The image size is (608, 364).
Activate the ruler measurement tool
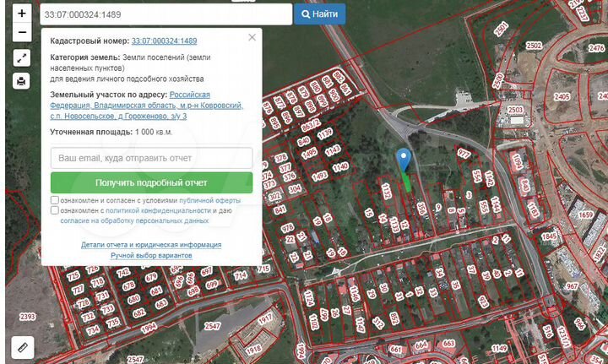point(22,345)
